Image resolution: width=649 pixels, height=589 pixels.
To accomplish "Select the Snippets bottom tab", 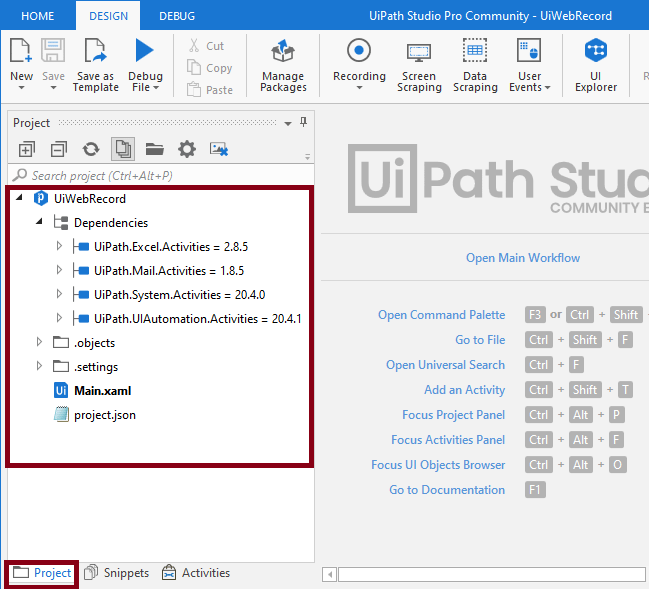I will [116, 573].
